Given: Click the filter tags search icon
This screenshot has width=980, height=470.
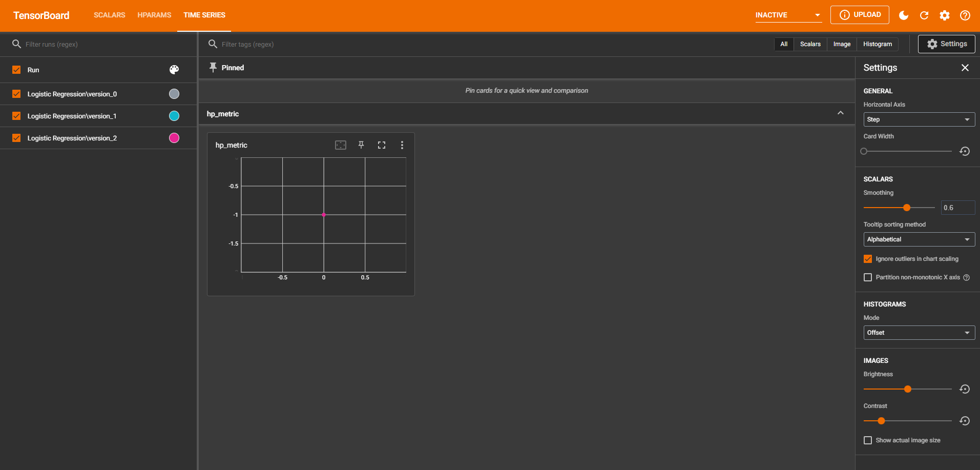Looking at the screenshot, I should (x=213, y=44).
